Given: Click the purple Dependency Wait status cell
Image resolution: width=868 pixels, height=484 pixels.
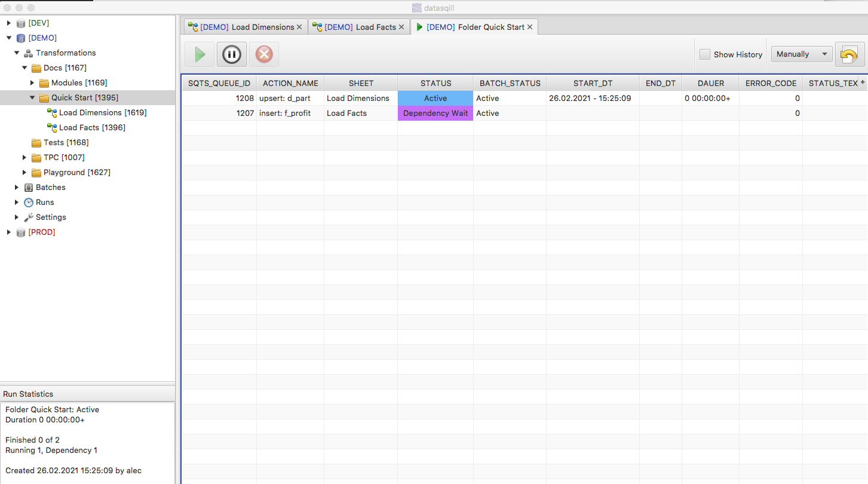Looking at the screenshot, I should [x=435, y=114].
